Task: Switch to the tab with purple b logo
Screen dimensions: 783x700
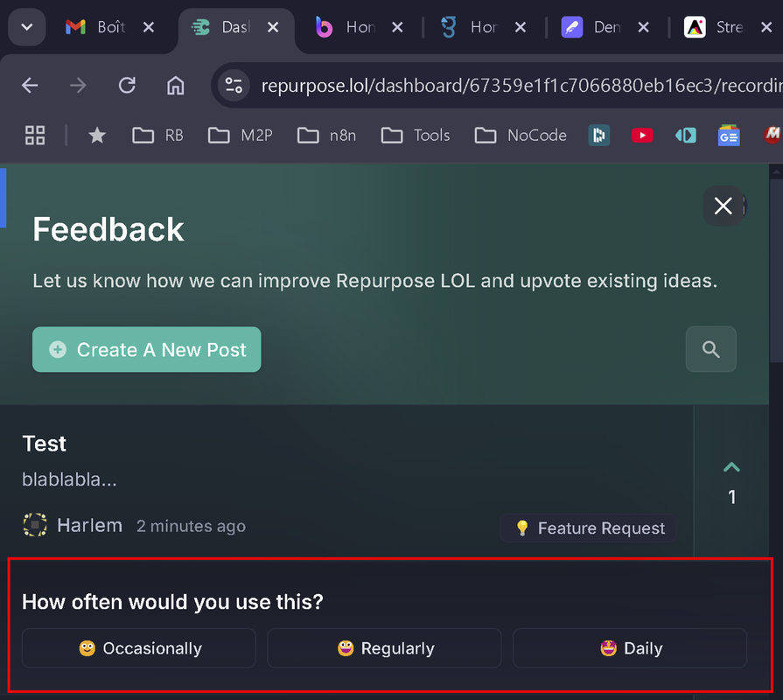Action: coord(345,27)
